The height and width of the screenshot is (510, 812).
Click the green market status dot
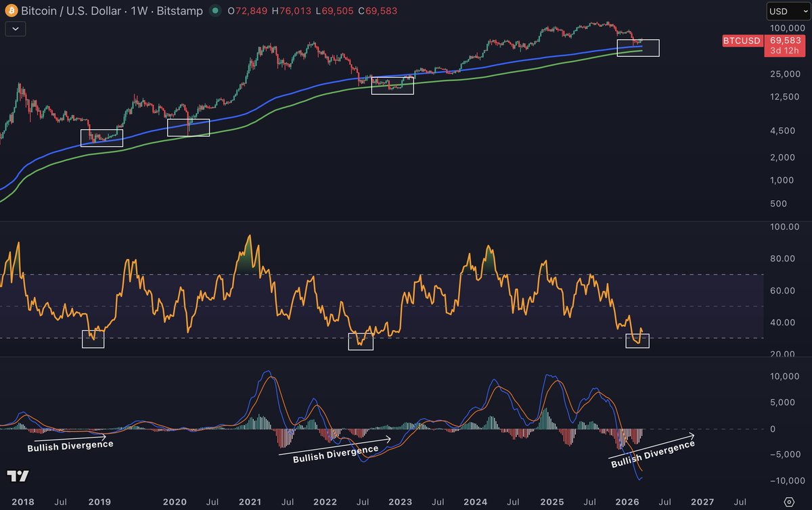coord(215,11)
